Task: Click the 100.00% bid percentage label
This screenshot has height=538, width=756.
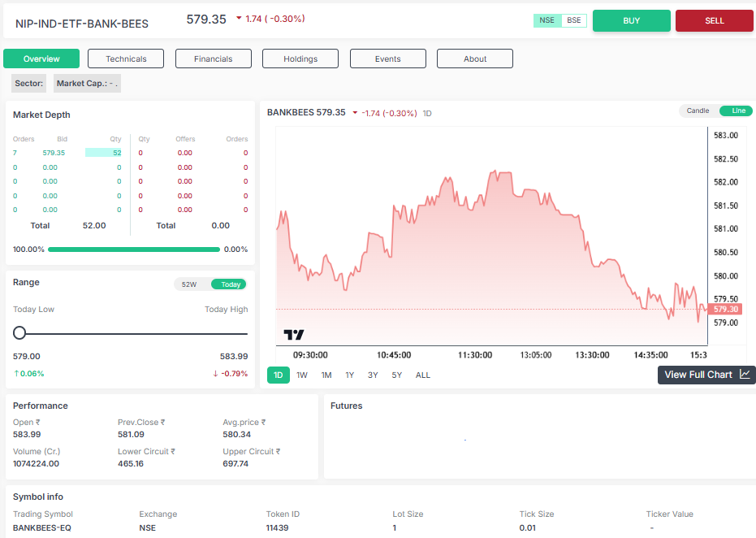Action: [x=28, y=249]
